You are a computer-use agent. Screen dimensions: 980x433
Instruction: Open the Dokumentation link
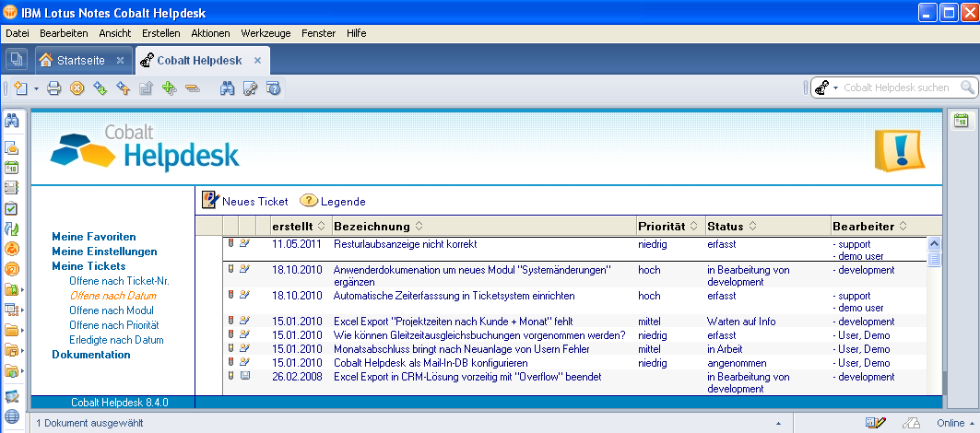tap(91, 355)
